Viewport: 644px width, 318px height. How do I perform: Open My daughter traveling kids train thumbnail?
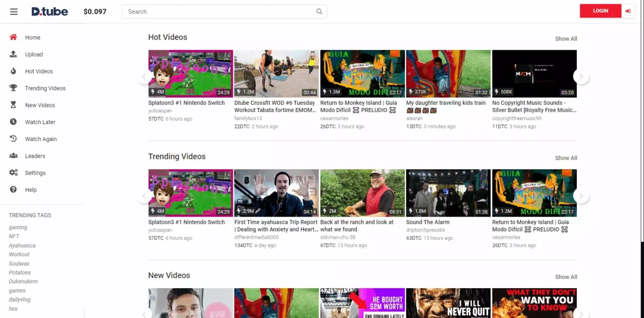(x=448, y=74)
